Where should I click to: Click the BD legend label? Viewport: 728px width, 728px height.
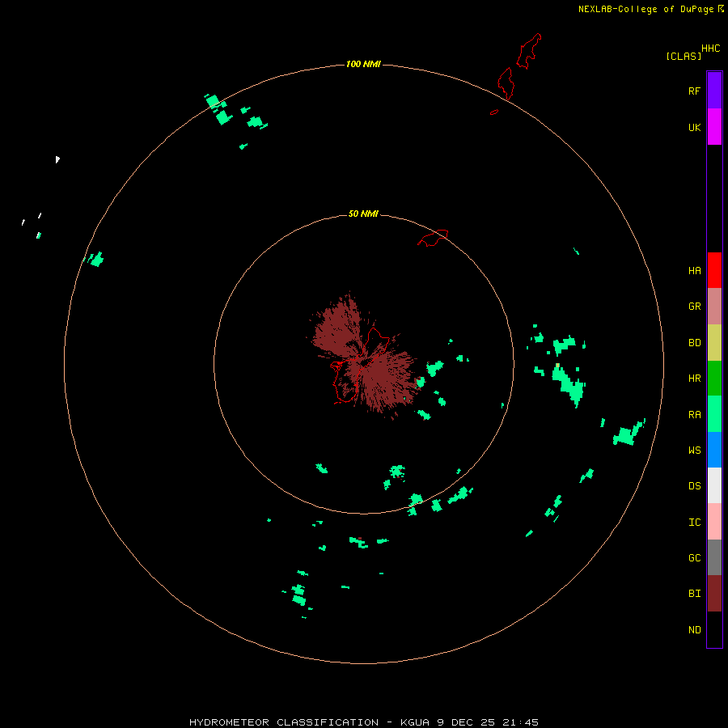694,343
